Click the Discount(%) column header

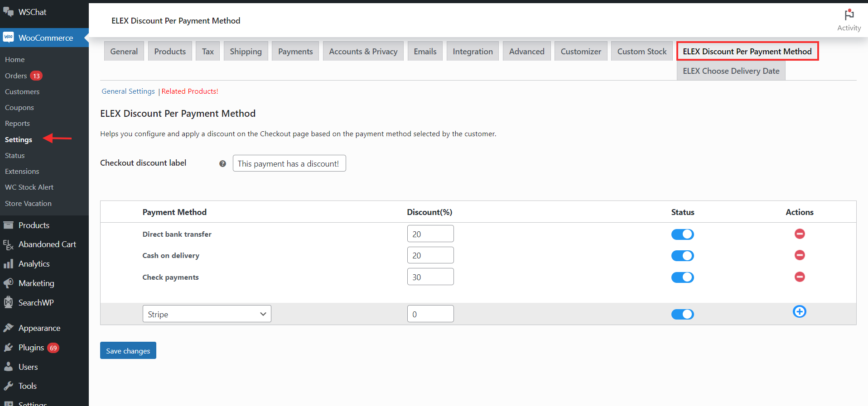tap(429, 212)
